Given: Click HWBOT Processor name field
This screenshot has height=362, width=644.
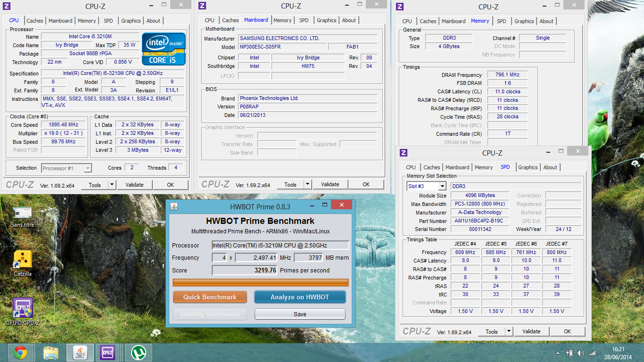Looking at the screenshot, I should (x=281, y=245).
